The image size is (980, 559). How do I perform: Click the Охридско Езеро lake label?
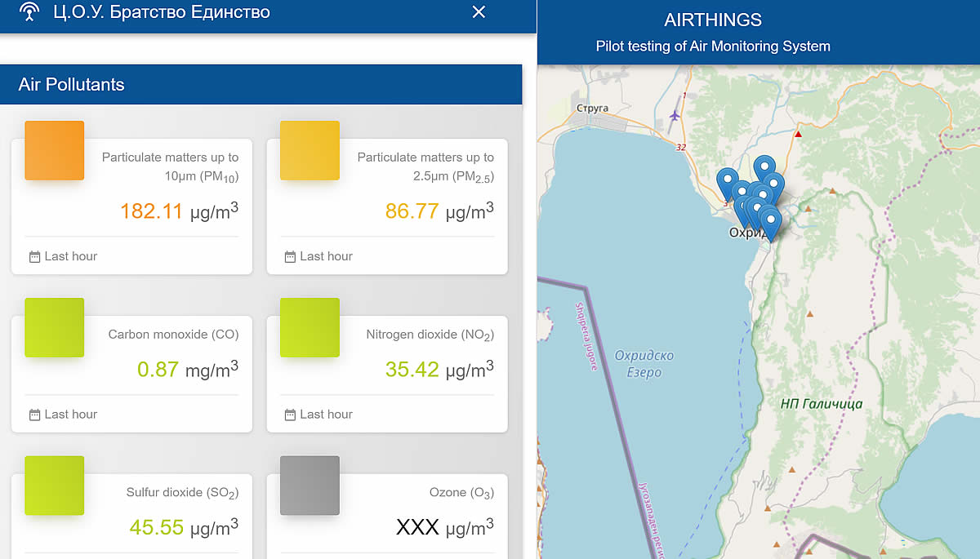(x=644, y=364)
